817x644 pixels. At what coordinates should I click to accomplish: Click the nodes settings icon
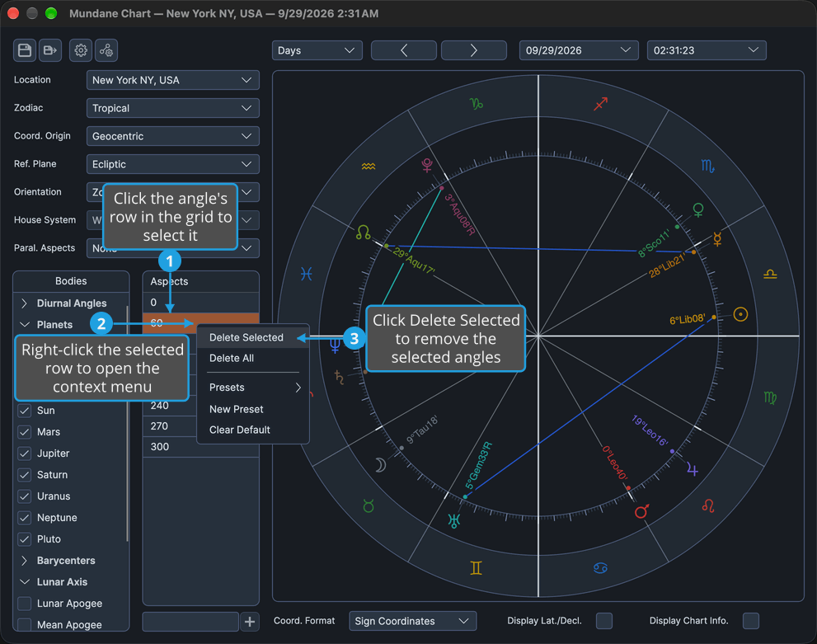tap(106, 50)
